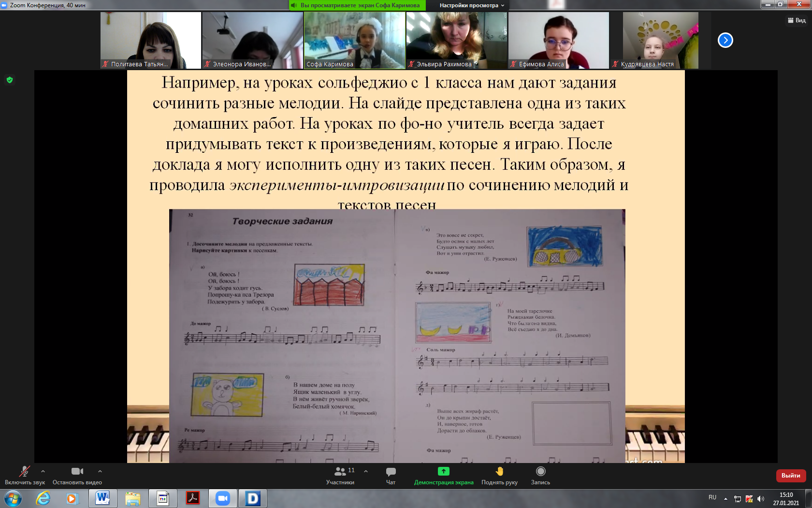Screen dimensions: 812x508
Task: Select Эльвира Рахимова video thumbnail
Action: pos(456,40)
